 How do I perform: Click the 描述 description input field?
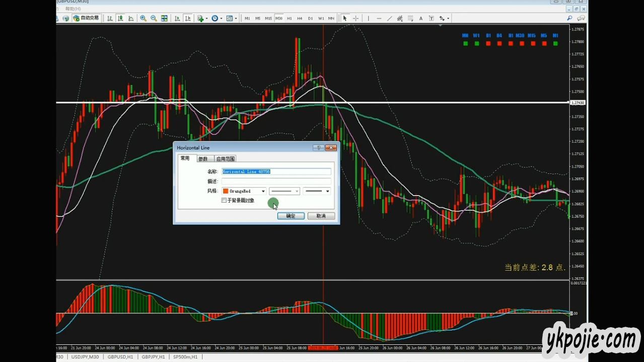[x=276, y=181]
